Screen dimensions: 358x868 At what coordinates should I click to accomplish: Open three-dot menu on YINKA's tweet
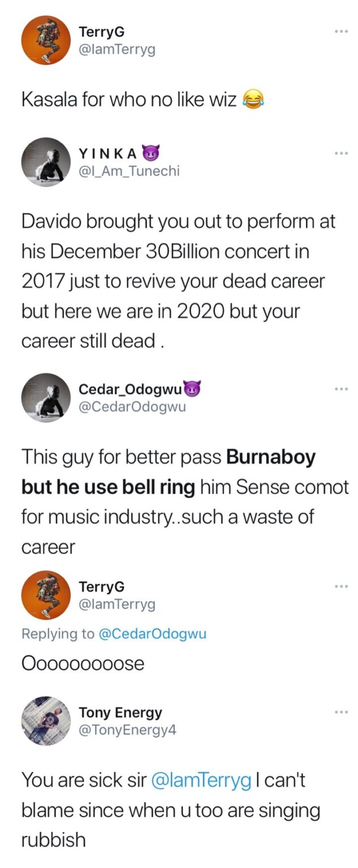click(x=340, y=153)
